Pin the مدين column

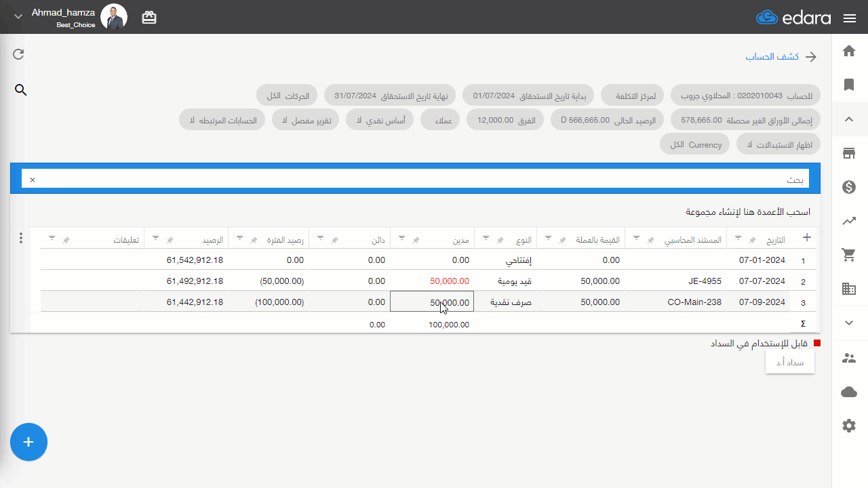coord(416,241)
